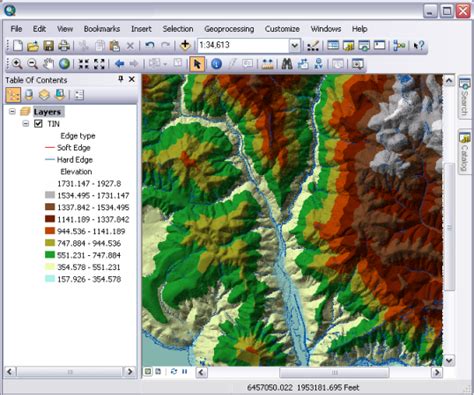Image resolution: width=474 pixels, height=395 pixels.
Task: Collapse the TIN layer legend
Action: pyautogui.click(x=25, y=124)
